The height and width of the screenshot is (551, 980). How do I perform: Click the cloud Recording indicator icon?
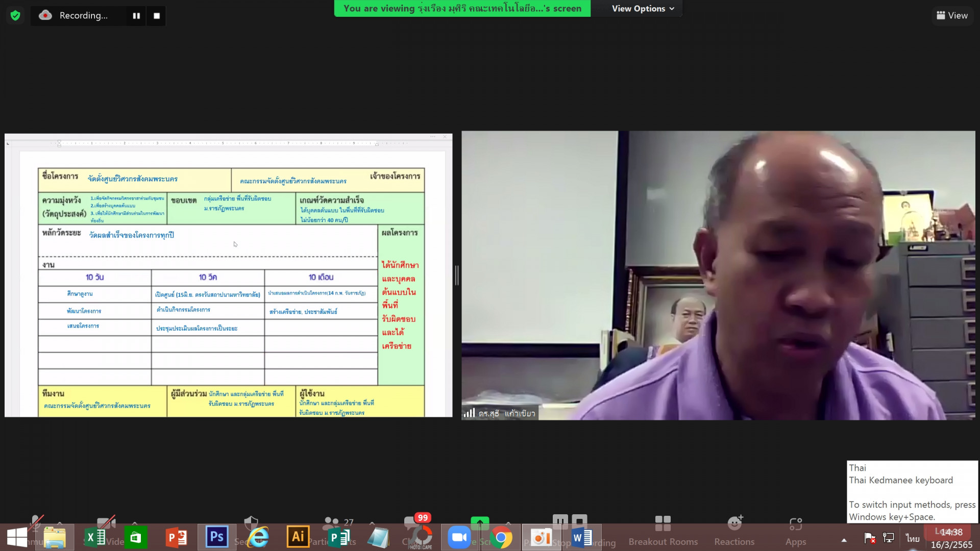[x=45, y=15]
